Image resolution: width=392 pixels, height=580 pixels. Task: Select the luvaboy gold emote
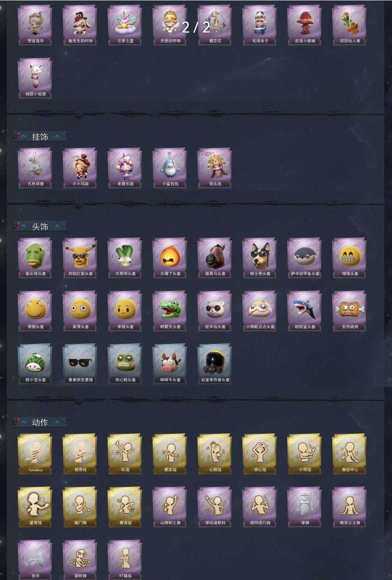pos(35,454)
